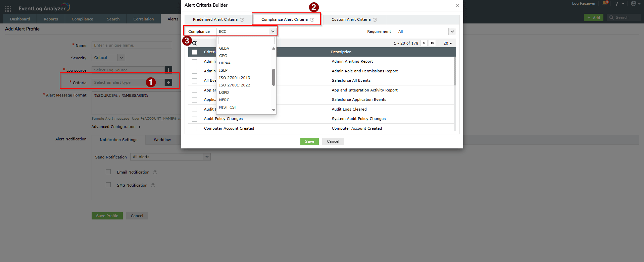
Task: Focus the compliance dropdown search box
Action: click(246, 41)
